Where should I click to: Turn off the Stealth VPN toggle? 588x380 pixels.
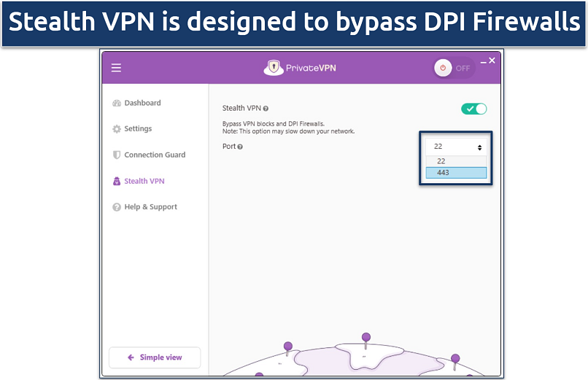click(473, 109)
